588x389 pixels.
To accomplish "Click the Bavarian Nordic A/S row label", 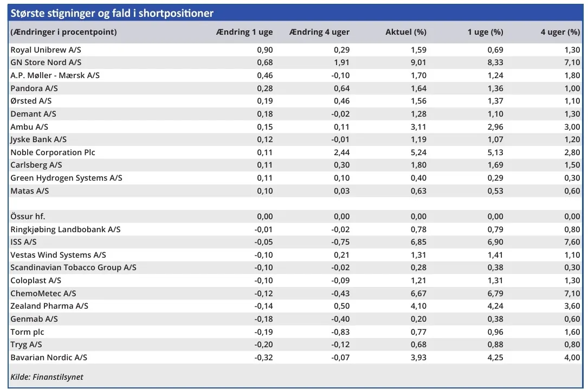I will [49, 358].
